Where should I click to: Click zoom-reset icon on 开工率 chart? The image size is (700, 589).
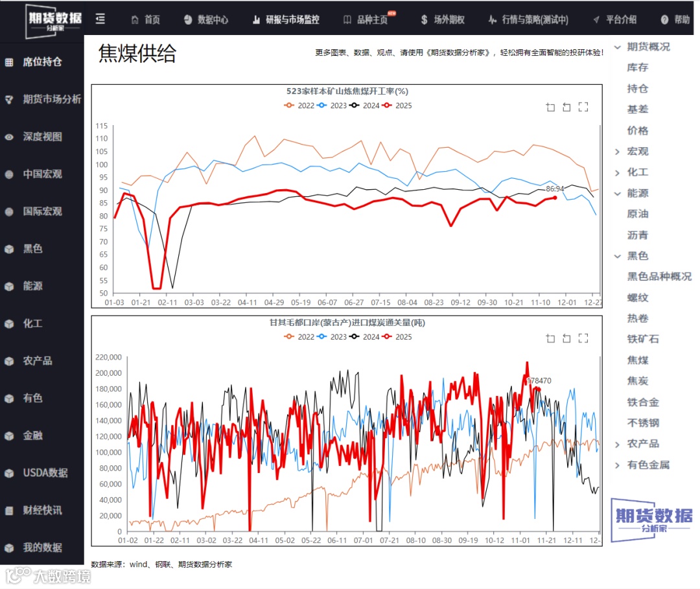click(x=566, y=107)
